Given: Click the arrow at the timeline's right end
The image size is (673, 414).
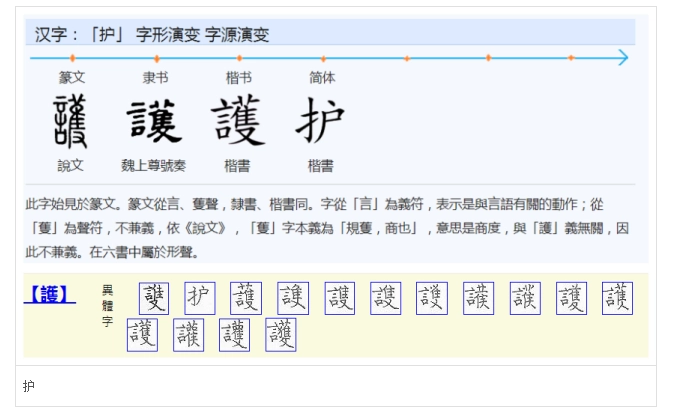Looking at the screenshot, I should pos(622,58).
